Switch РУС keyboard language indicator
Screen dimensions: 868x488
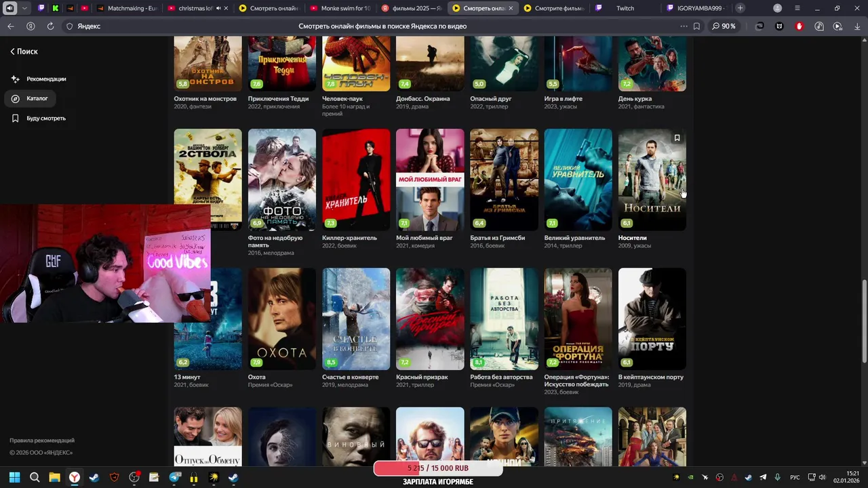pos(795,477)
